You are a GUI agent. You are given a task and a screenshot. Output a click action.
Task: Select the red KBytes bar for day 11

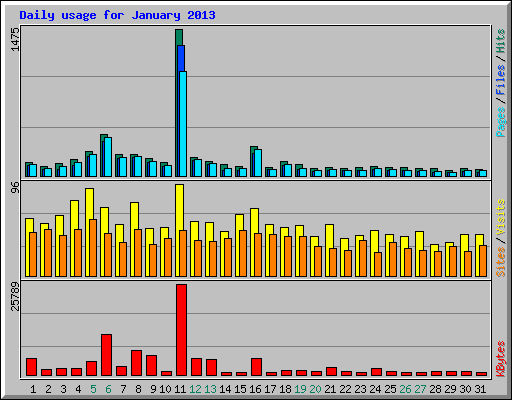coord(182,330)
